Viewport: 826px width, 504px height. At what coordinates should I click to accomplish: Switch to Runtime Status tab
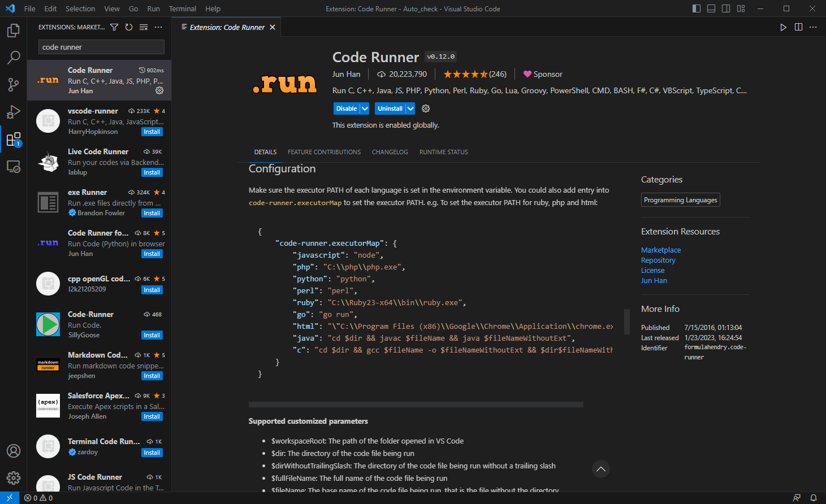point(444,152)
